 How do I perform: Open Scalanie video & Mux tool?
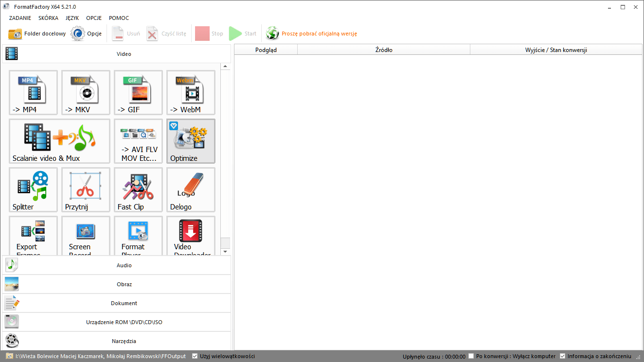coord(59,141)
